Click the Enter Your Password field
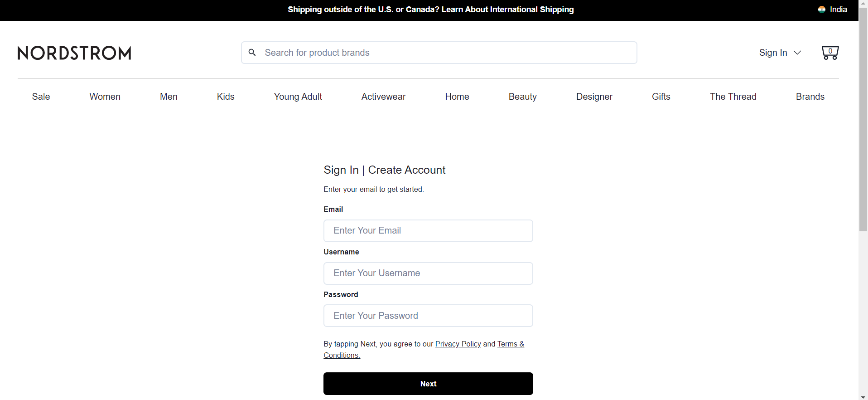 (428, 315)
